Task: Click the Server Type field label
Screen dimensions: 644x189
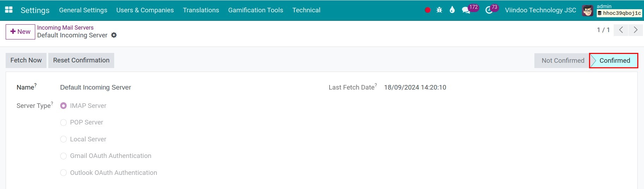Action: pyautogui.click(x=34, y=105)
